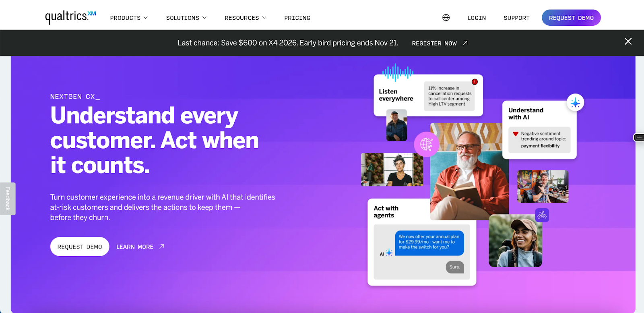
Task: Dismiss the X4 2026 announcement banner
Action: point(628,41)
